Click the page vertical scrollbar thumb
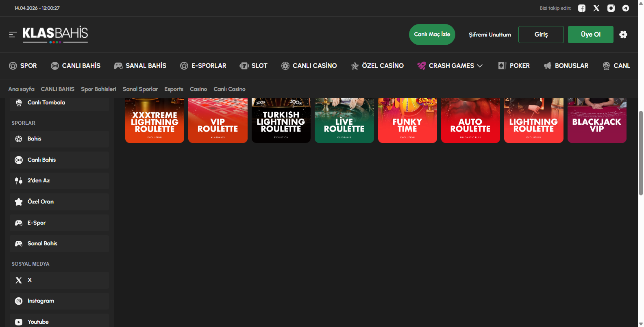 coord(641,153)
